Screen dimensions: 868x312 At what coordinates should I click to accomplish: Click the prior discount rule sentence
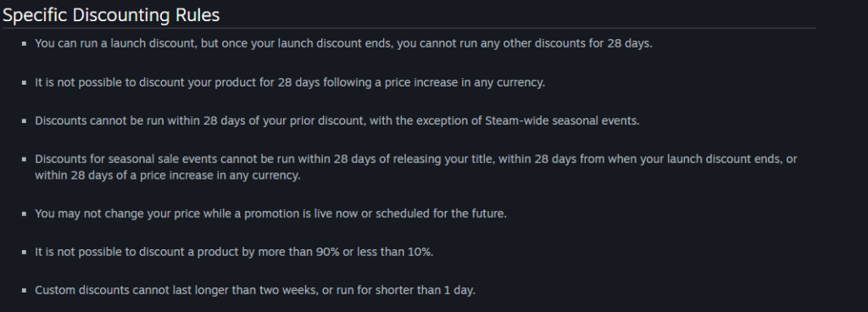337,120
